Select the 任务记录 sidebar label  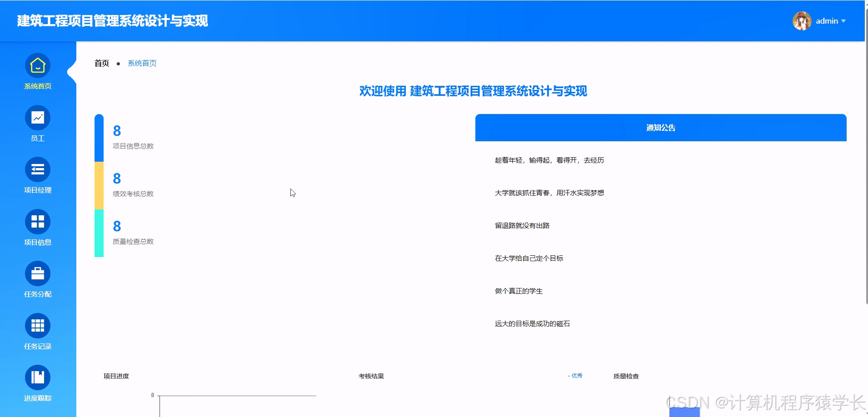click(38, 347)
